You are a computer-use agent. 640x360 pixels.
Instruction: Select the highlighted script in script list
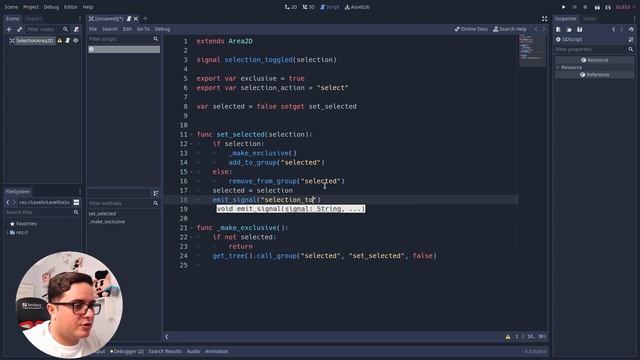(x=124, y=49)
